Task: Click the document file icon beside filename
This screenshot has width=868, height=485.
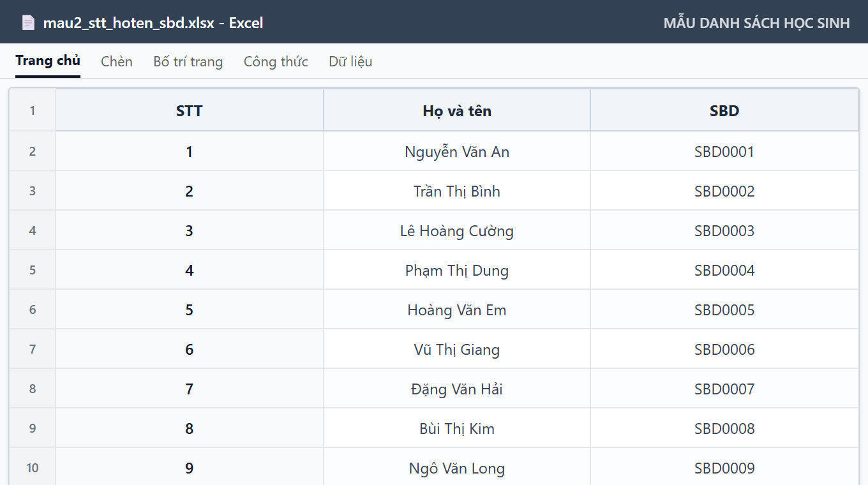Action: point(28,23)
